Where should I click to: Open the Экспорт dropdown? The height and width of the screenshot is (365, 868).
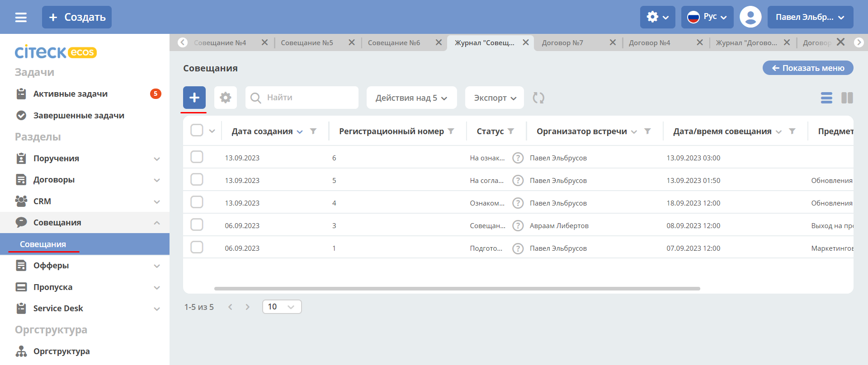pos(495,98)
